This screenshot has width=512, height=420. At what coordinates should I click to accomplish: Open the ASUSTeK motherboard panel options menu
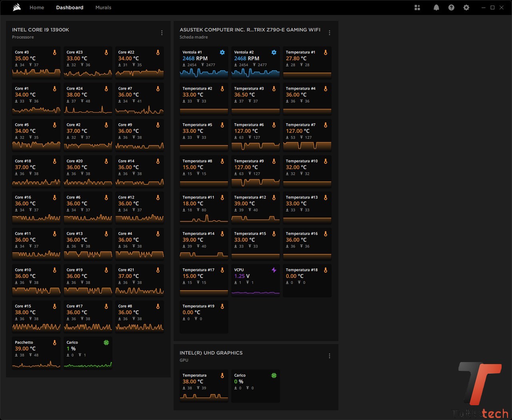click(x=329, y=33)
